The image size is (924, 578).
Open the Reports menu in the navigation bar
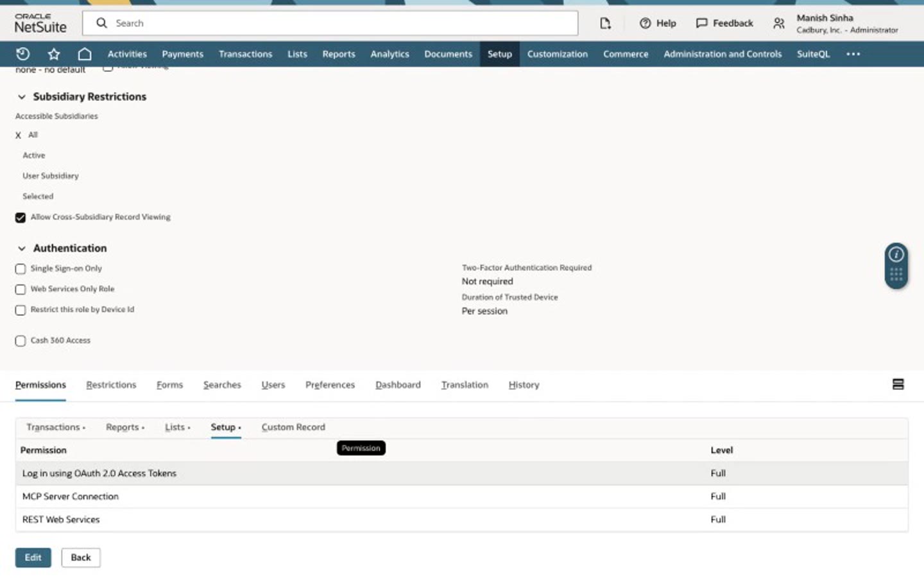coord(339,54)
